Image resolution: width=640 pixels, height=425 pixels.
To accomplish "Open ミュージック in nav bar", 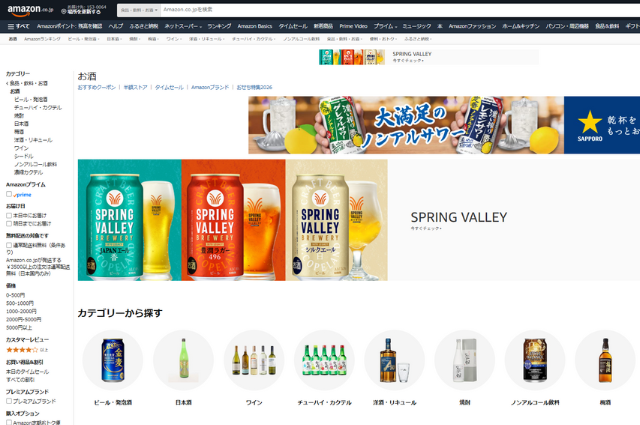I will [x=417, y=26].
